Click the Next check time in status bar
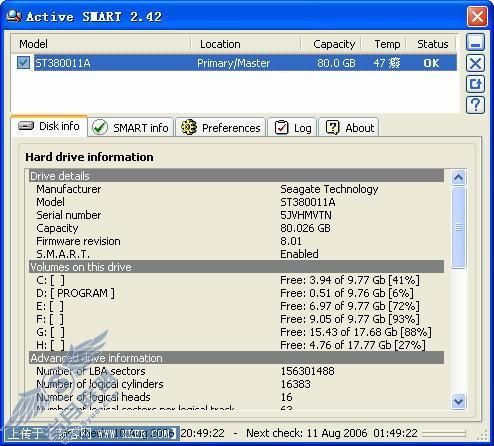494x446 pixels. point(332,433)
